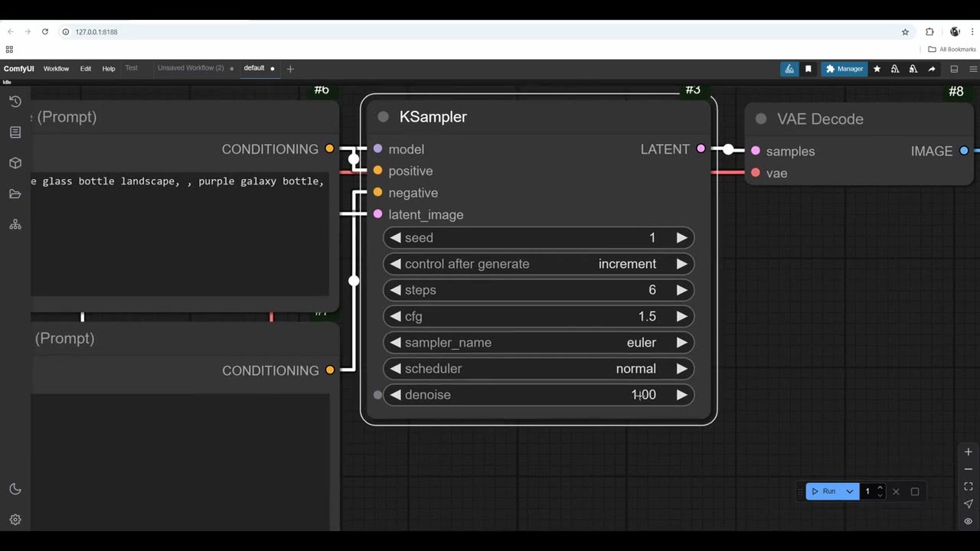Open the Help menu
Viewport: 980px width, 551px height.
(109, 69)
